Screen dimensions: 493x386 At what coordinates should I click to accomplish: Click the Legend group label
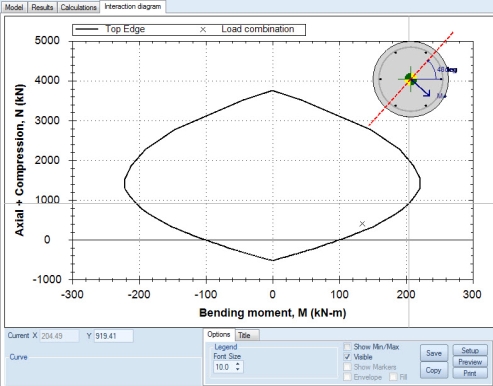[226, 347]
